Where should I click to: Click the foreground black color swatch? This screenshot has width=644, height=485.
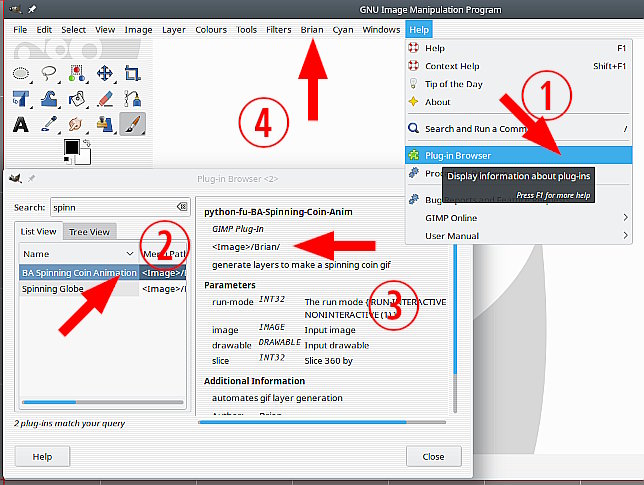(x=71, y=147)
